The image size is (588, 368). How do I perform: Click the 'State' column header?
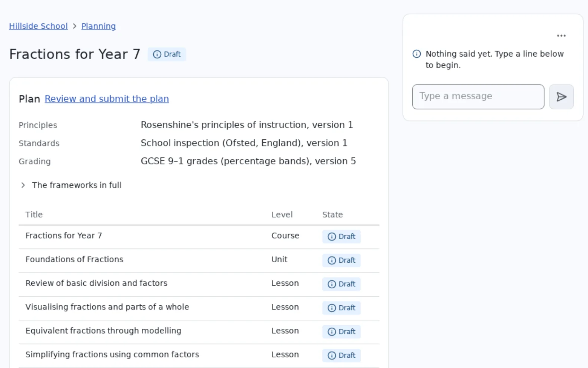pos(332,215)
